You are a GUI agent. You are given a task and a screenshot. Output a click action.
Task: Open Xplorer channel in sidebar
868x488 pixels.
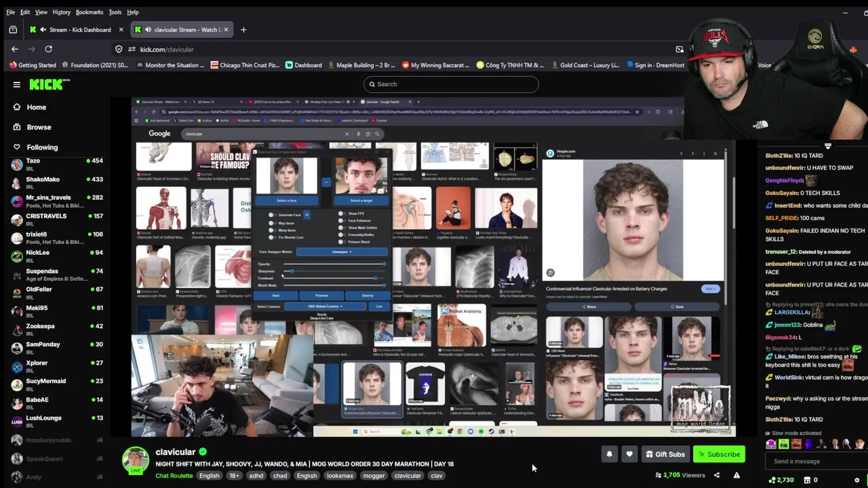[57, 367]
